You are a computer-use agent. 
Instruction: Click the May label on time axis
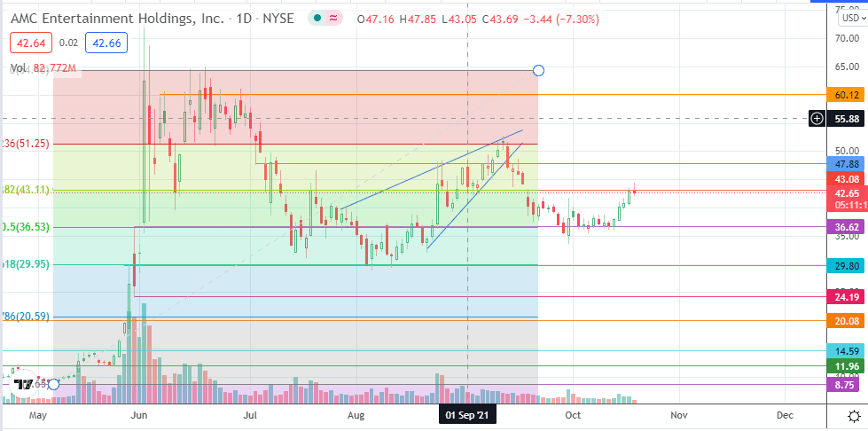(x=37, y=415)
